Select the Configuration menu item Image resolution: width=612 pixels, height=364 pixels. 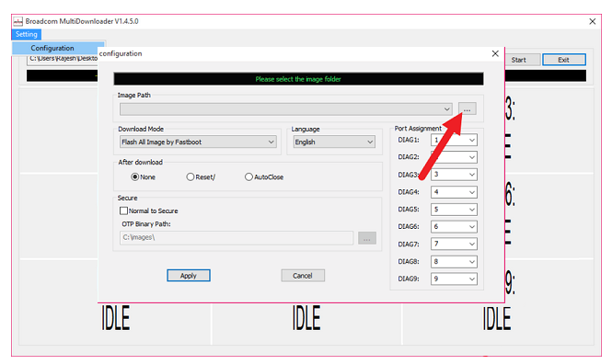(x=58, y=48)
